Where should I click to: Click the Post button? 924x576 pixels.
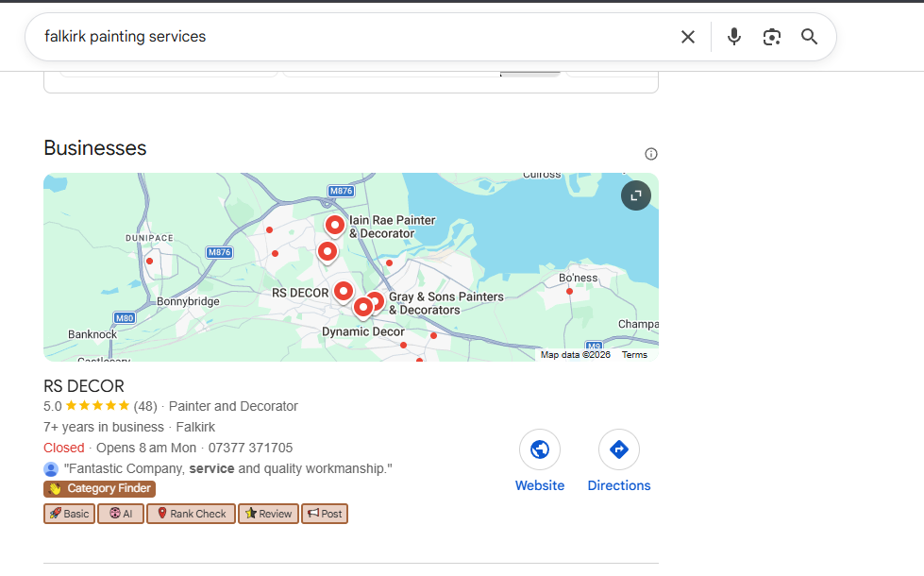325,514
